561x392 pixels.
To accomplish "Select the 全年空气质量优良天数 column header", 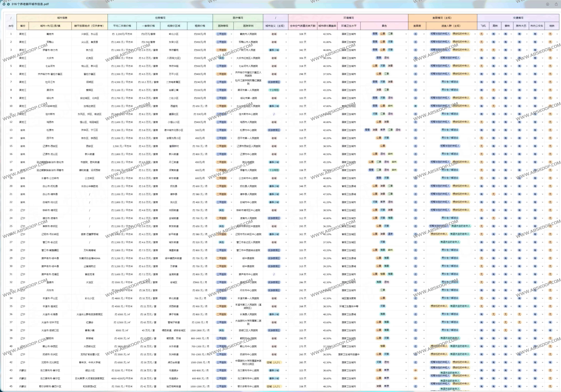I will pyautogui.click(x=303, y=26).
